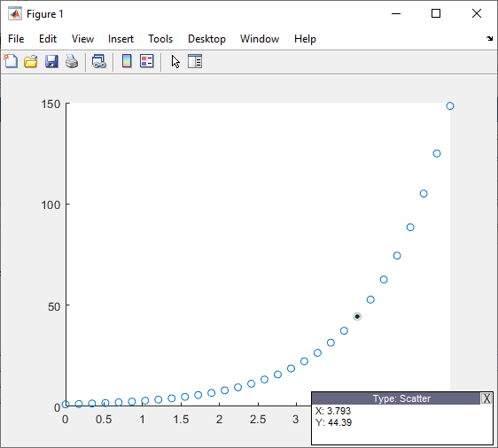Viewport: 498px width, 448px height.
Task: Open the Help menu
Action: (x=305, y=39)
